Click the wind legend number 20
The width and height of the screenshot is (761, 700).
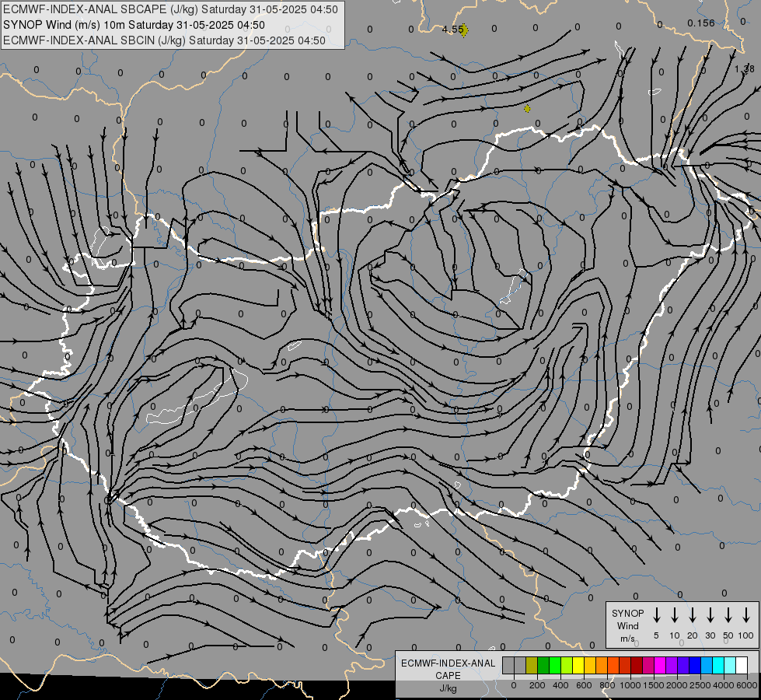693,635
